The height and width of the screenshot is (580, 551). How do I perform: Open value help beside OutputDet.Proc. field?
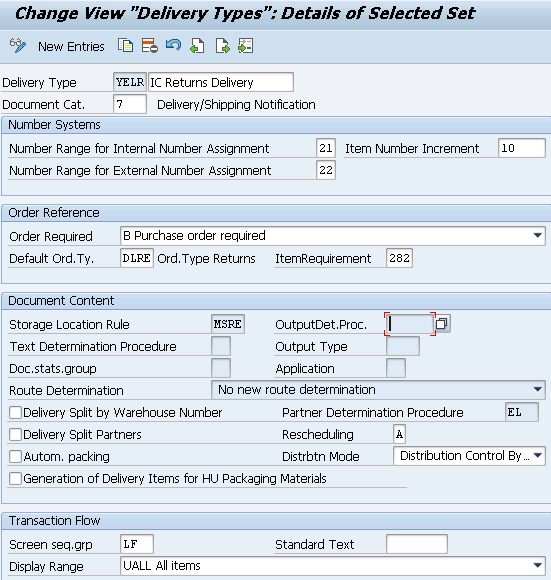(442, 324)
